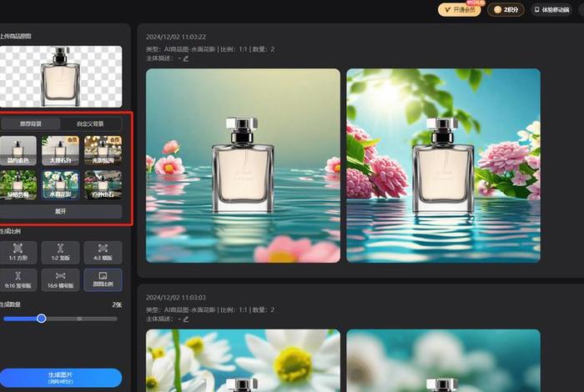Open the 2 积分 points balance
This screenshot has height=392, width=584.
[x=508, y=10]
